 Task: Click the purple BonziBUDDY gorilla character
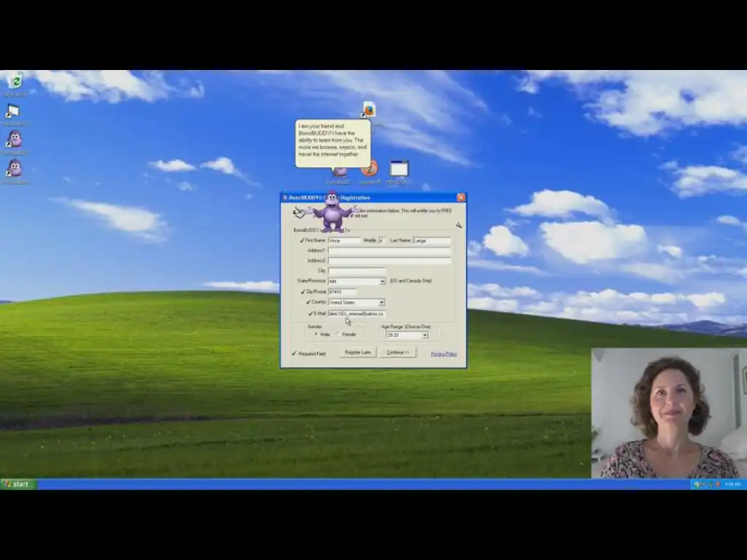tap(332, 212)
